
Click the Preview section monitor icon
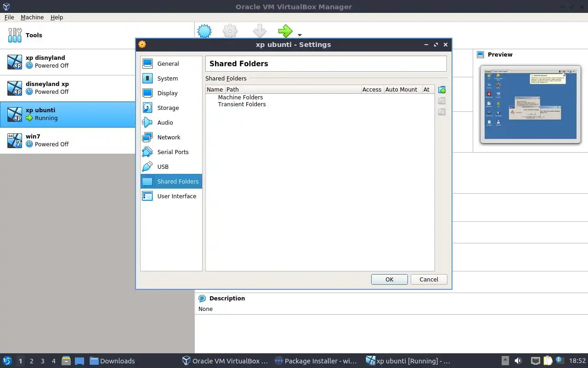[x=480, y=54]
